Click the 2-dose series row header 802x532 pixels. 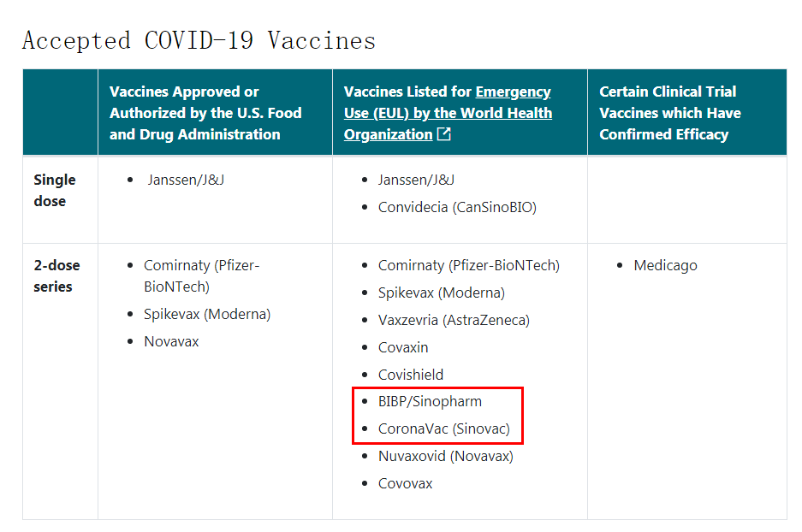56,276
